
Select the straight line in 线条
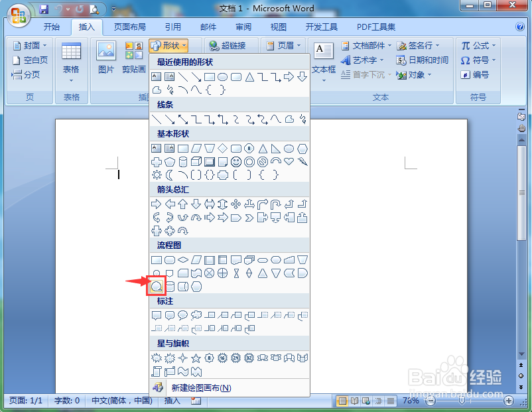coord(157,119)
